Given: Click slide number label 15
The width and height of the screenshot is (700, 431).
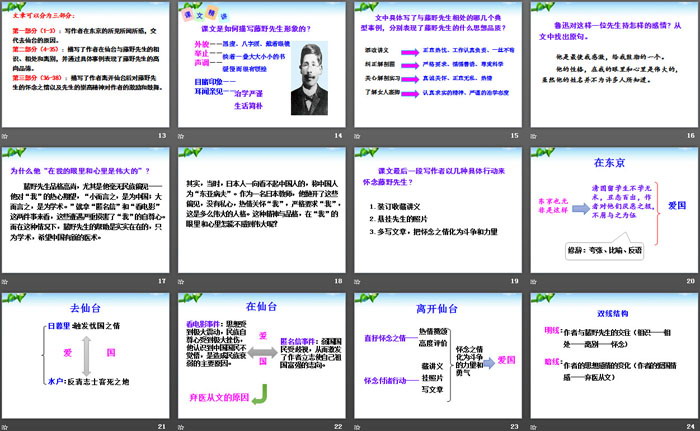Looking at the screenshot, I should point(514,135).
